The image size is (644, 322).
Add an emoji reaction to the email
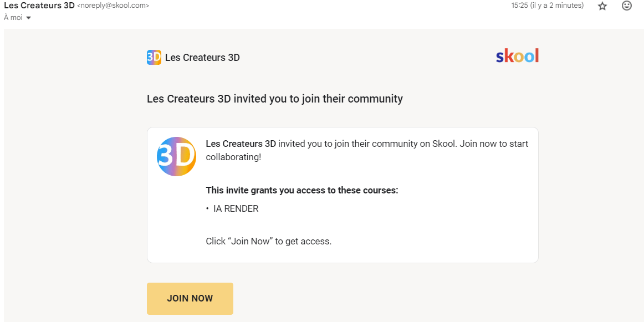tap(626, 6)
